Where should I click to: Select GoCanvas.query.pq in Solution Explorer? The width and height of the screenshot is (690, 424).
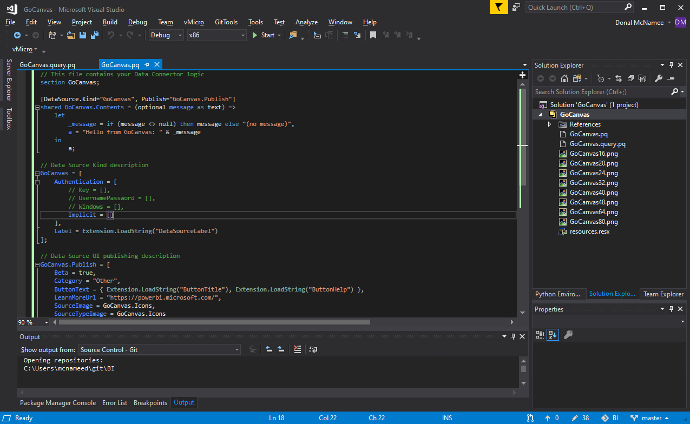597,144
